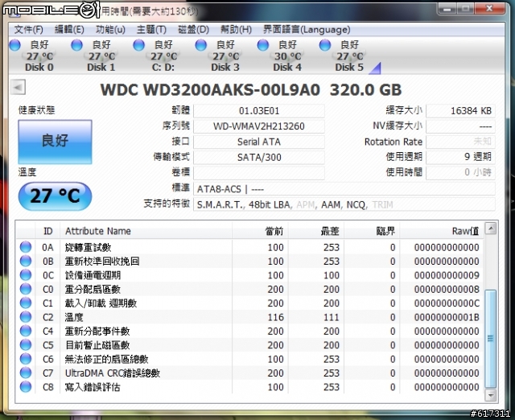This screenshot has width=515, height=420.
Task: Select the 目前暫止磁區數 attribute row
Action: coord(249,345)
